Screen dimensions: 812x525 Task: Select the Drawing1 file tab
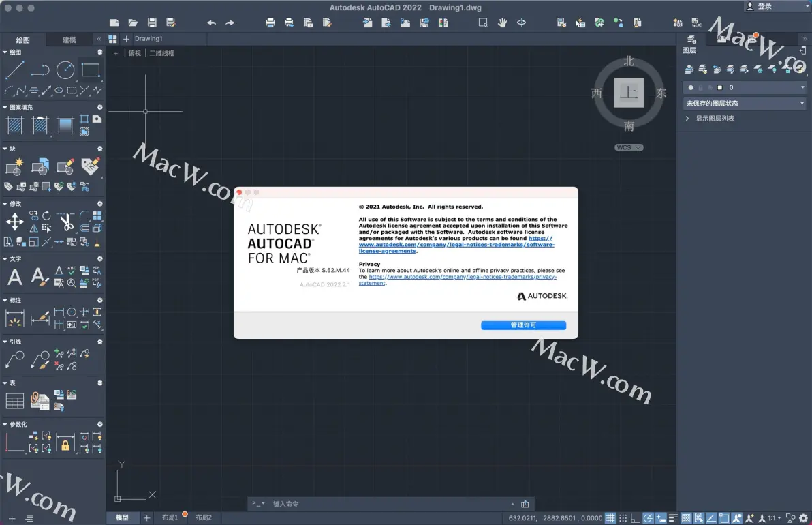pyautogui.click(x=149, y=38)
